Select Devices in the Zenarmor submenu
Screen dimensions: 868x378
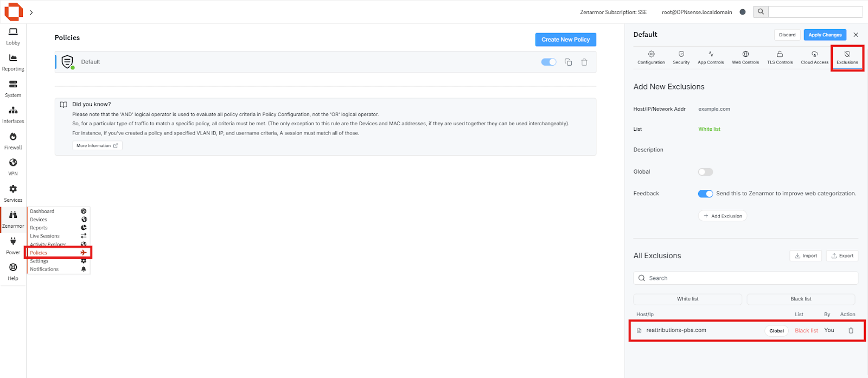59,220
